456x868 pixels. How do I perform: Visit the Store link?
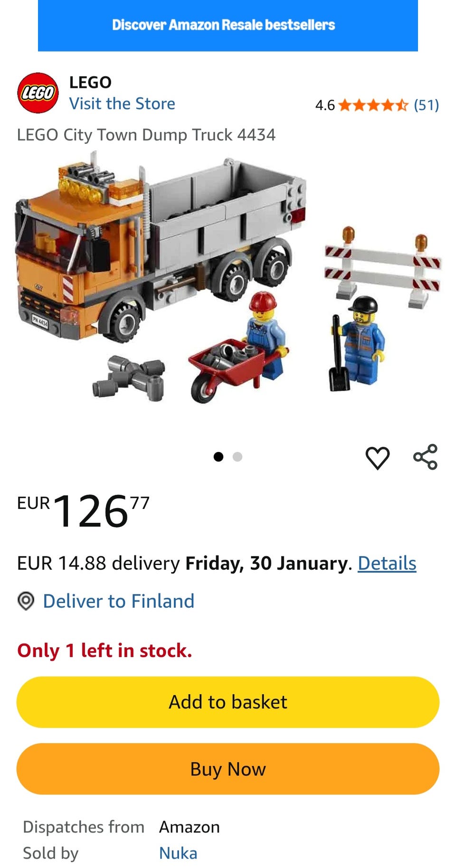122,104
